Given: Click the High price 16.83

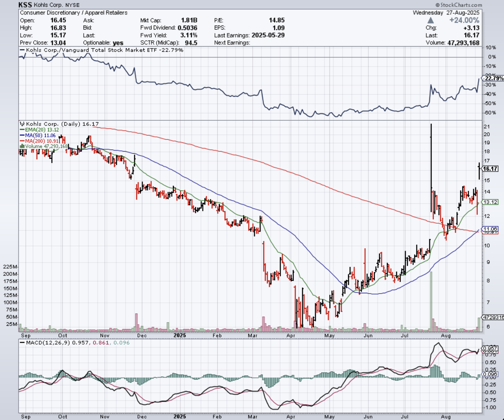Looking at the screenshot, I should pyautogui.click(x=58, y=28).
